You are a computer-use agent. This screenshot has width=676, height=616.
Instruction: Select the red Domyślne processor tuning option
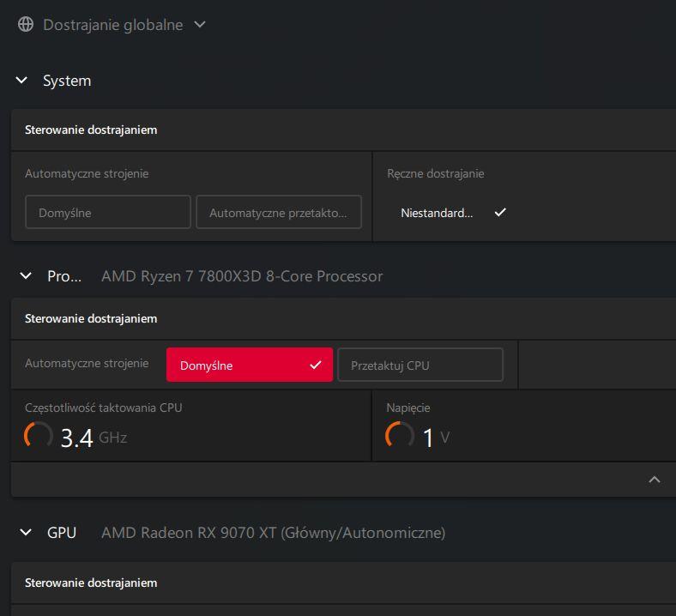pyautogui.click(x=250, y=365)
